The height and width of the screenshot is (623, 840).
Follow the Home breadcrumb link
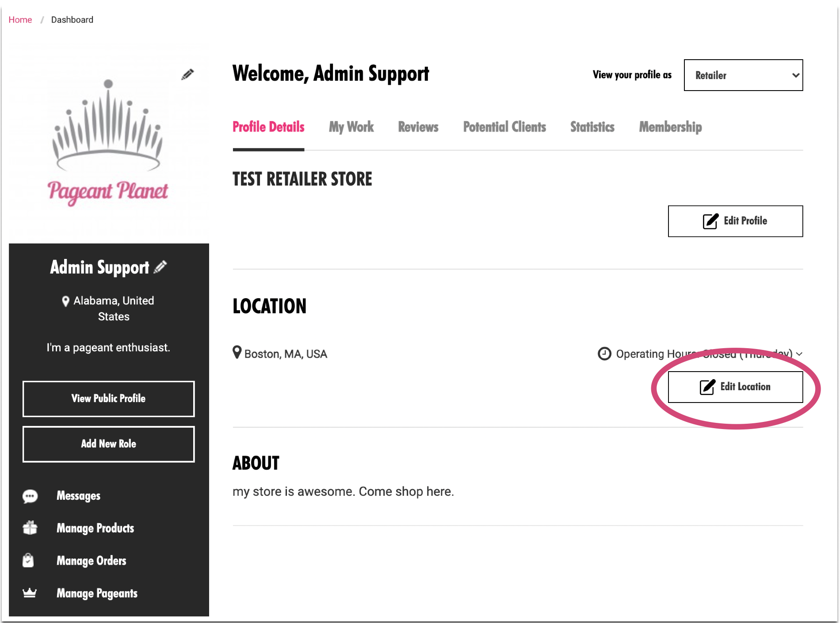point(20,20)
